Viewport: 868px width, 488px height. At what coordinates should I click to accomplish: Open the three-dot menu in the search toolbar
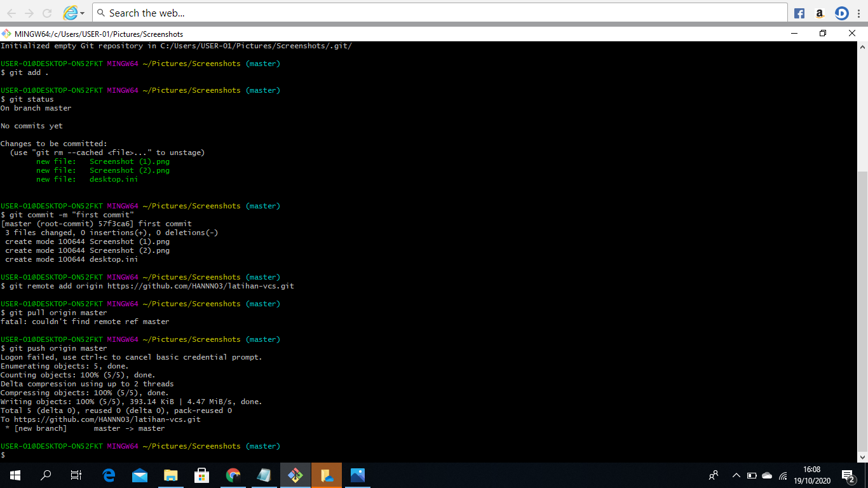tap(859, 13)
